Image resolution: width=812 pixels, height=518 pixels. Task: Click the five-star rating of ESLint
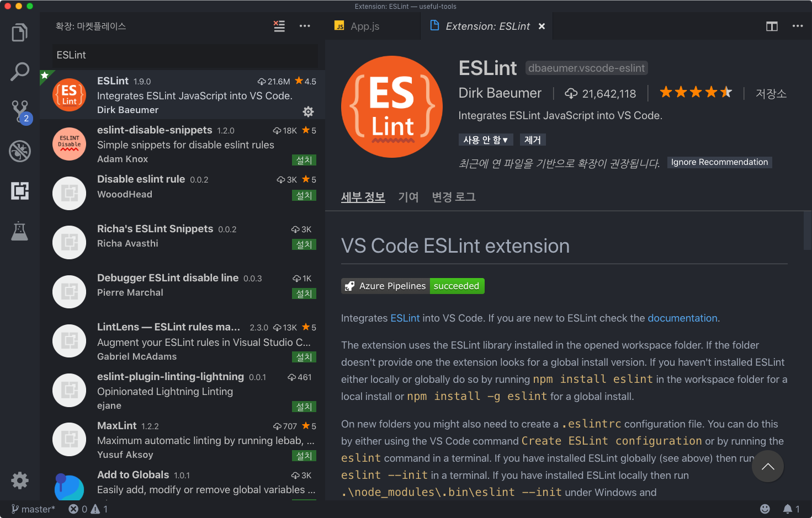[696, 93]
